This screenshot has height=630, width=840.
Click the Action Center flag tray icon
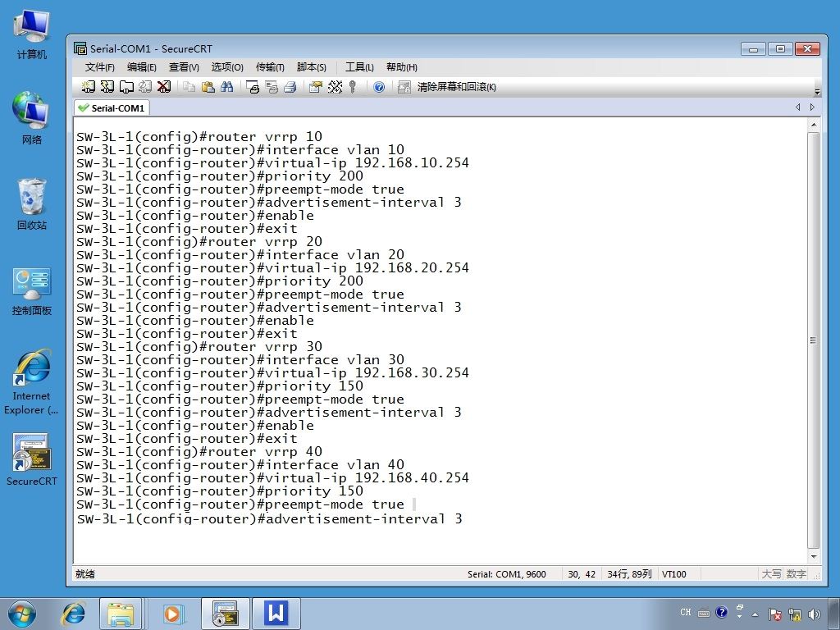774,614
